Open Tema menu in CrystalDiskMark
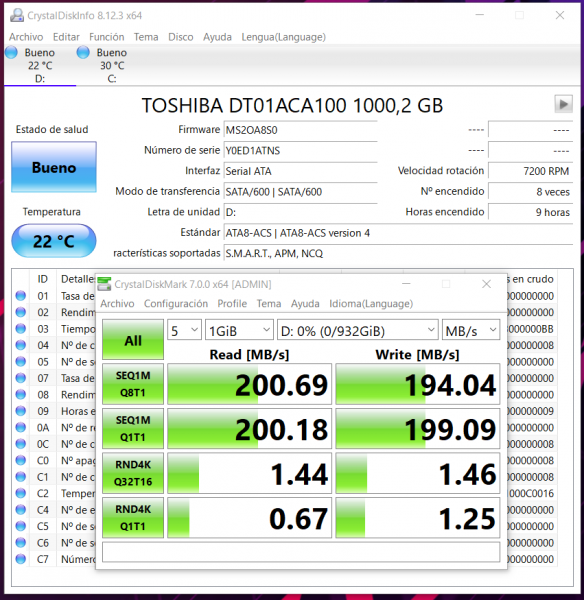 tap(269, 303)
